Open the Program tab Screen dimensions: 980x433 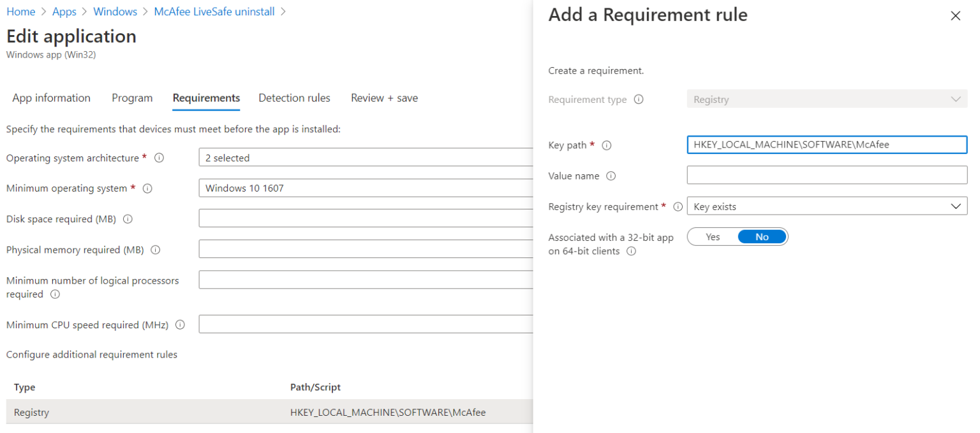pos(132,98)
